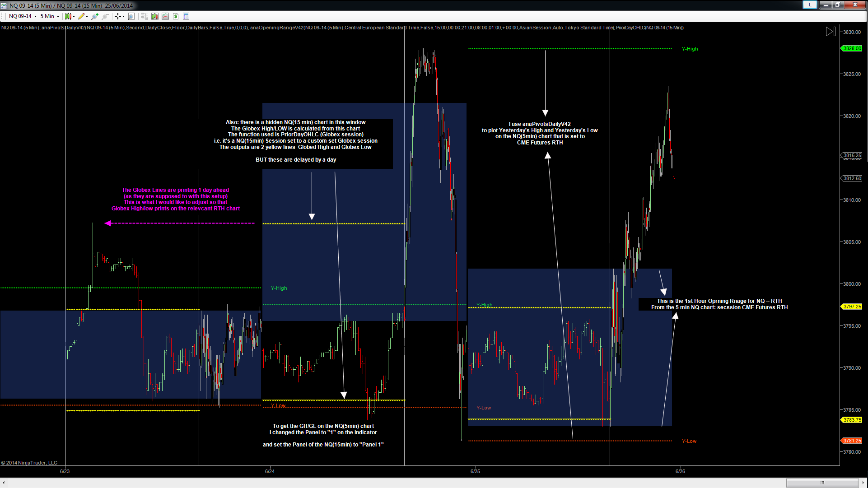Viewport: 868px width, 488px height.
Task: Close the NinjaTrader chart window
Action: pyautogui.click(x=855, y=5)
